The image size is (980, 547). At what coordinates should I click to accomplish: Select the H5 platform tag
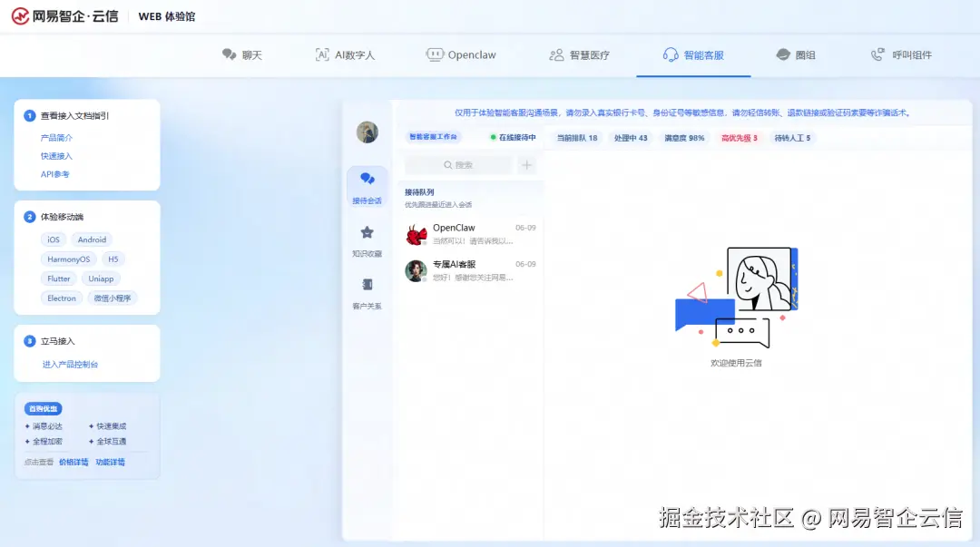(x=113, y=259)
